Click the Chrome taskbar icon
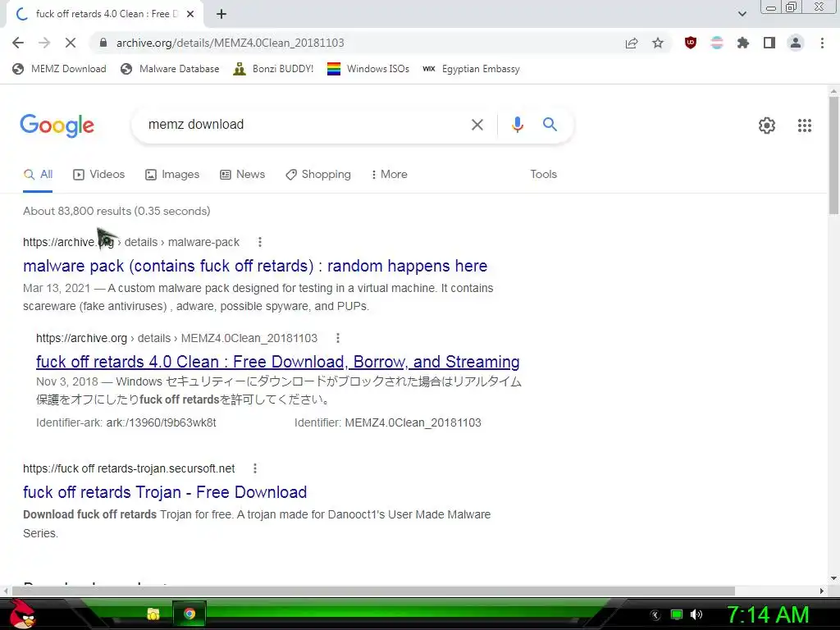Screen dimensions: 840x630 189,614
